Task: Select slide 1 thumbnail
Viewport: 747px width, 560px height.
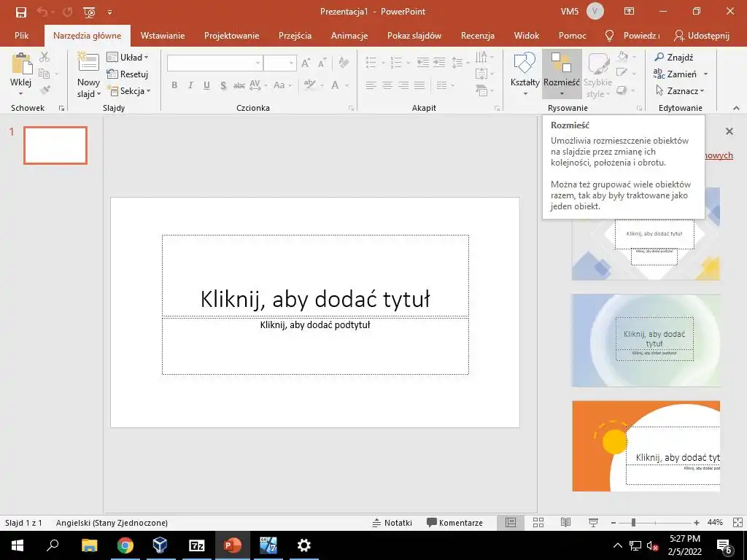Action: tap(55, 145)
